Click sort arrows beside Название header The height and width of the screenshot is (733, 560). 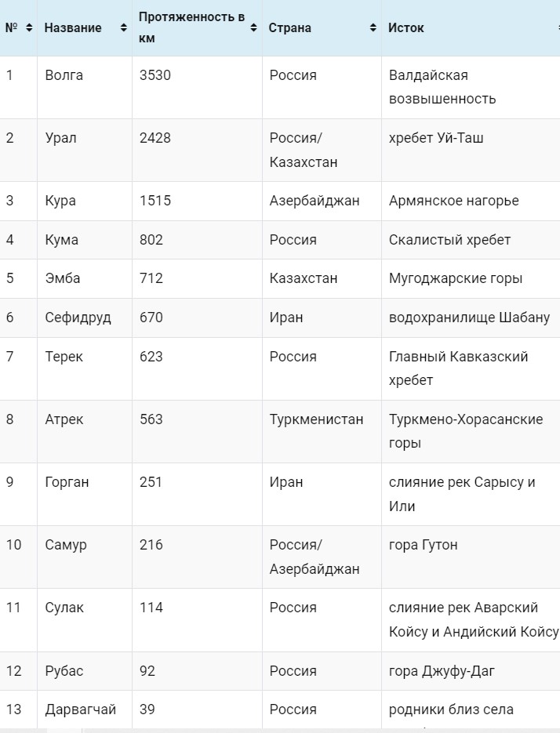coord(123,28)
